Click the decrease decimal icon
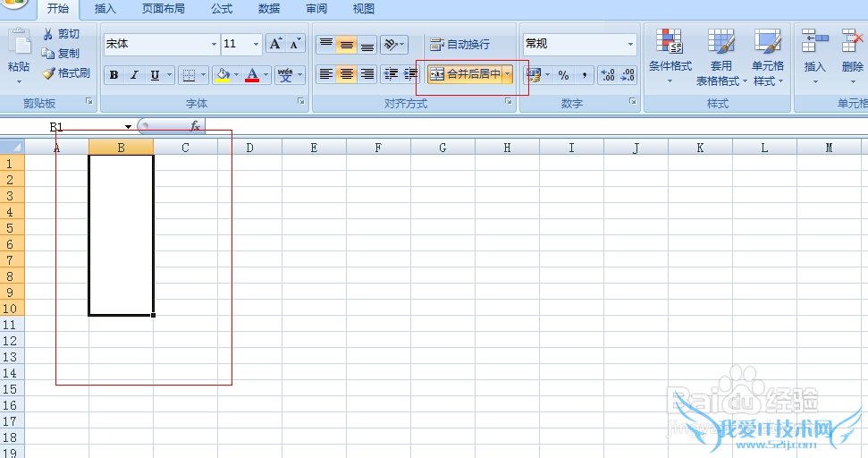 tap(628, 75)
